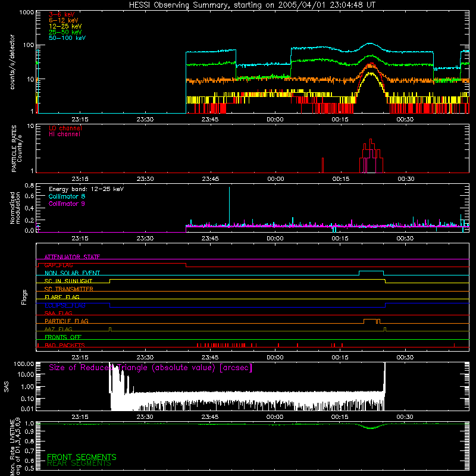Click the livetime dip in bottom panel
This screenshot has width=476, height=476.
371,427
